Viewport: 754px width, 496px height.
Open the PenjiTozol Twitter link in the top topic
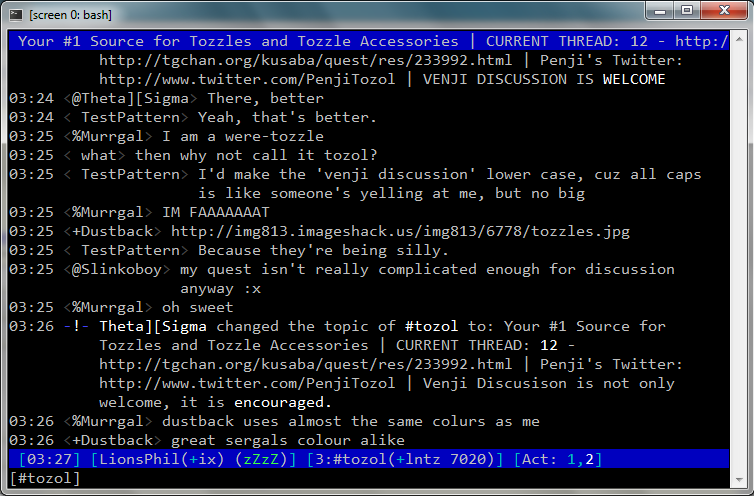247,79
